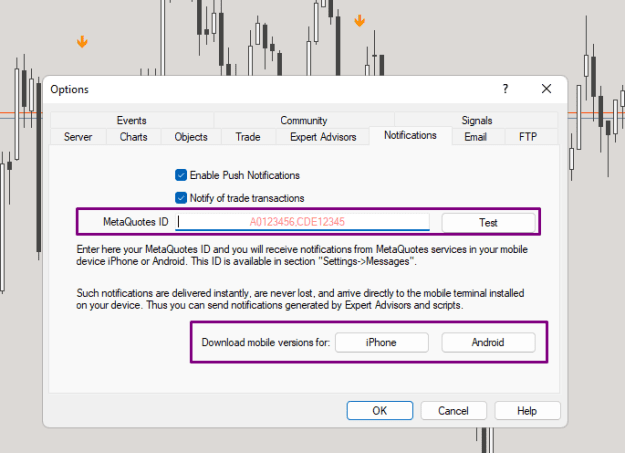Viewport: 625px width, 453px height.
Task: Focus the MetaQuotes ID input field
Action: (x=303, y=222)
